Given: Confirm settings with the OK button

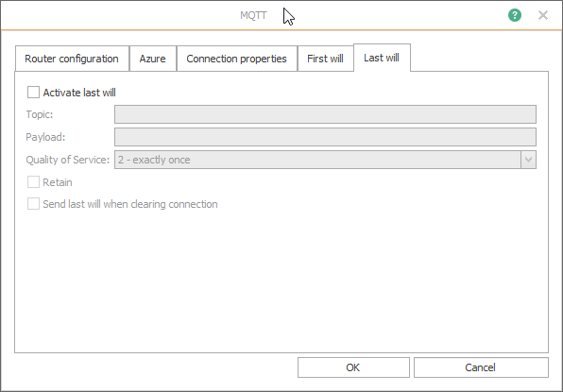Looking at the screenshot, I should (353, 367).
